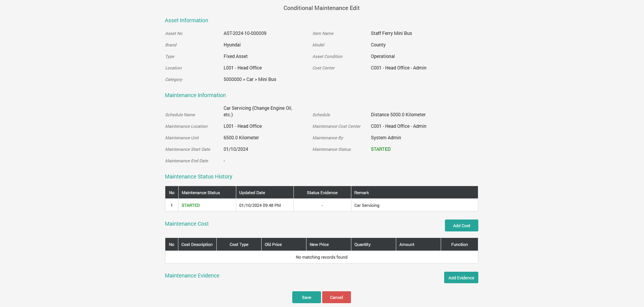Screen dimensions: 644x307
Task: Click the Add Cost button
Action: (x=461, y=226)
